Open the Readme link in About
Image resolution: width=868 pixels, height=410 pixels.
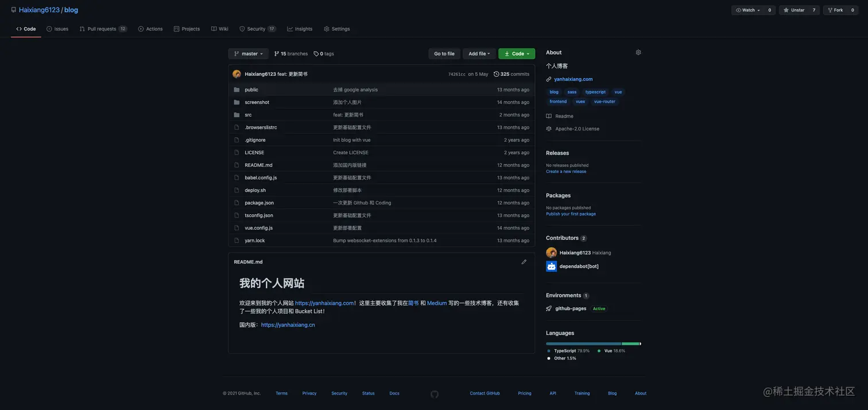tap(564, 116)
